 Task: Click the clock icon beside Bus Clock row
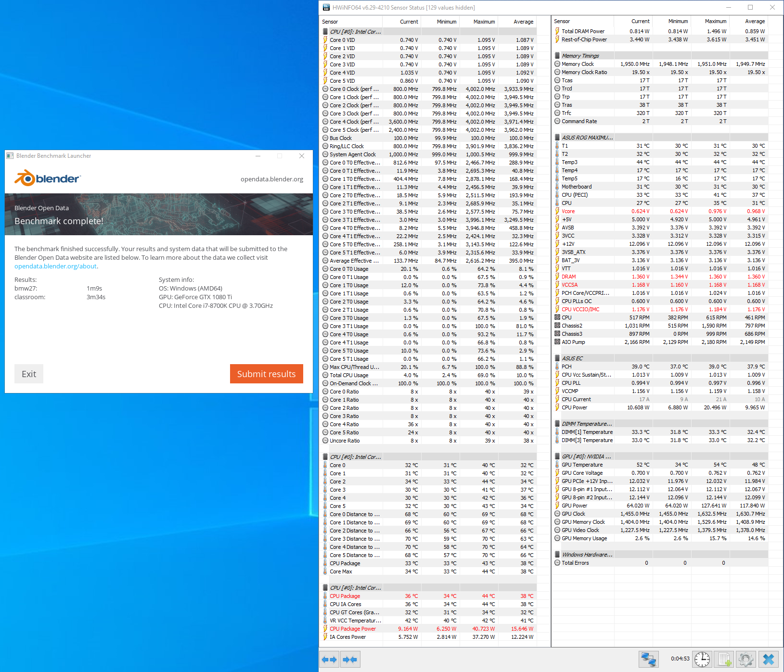pyautogui.click(x=325, y=138)
